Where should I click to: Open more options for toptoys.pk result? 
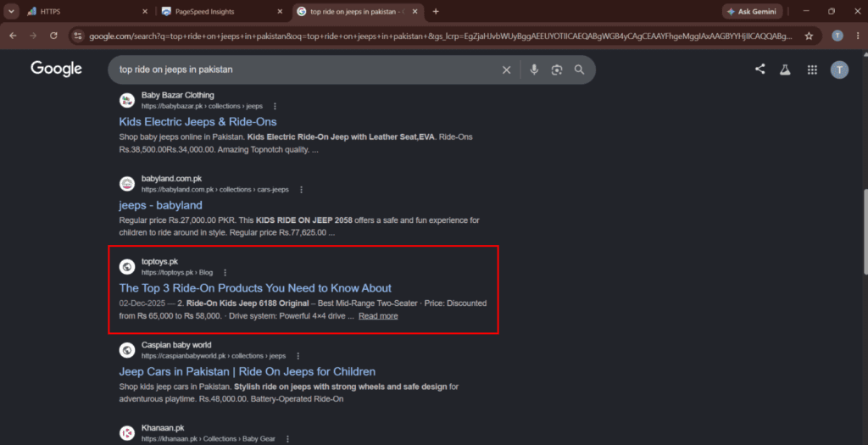tap(225, 272)
